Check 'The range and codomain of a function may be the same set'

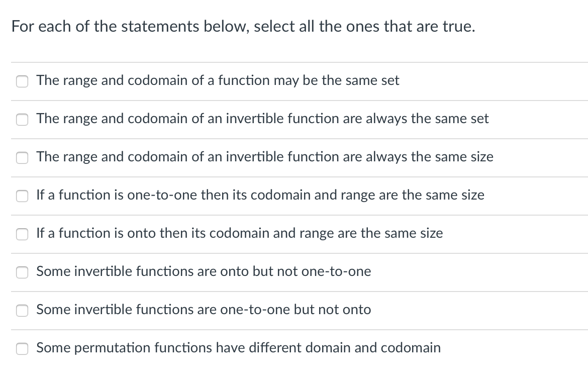coord(22,81)
